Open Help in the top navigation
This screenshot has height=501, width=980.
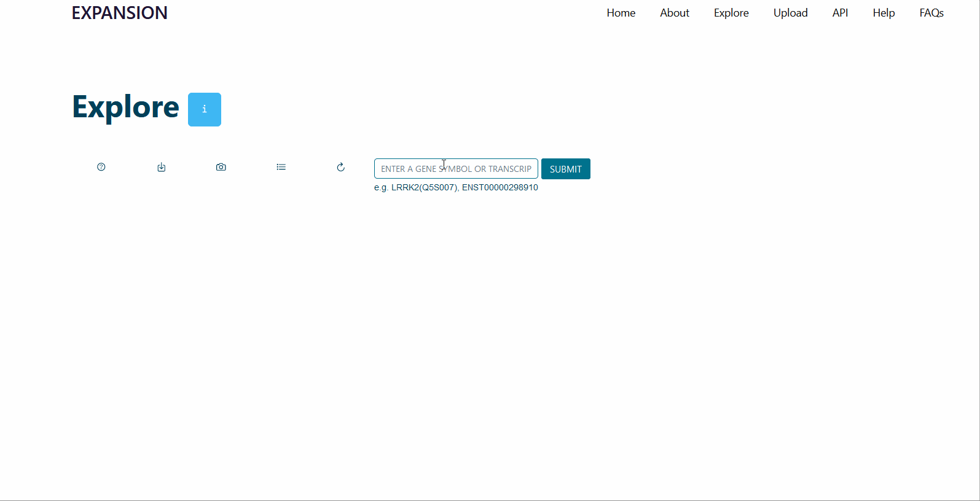coord(884,13)
